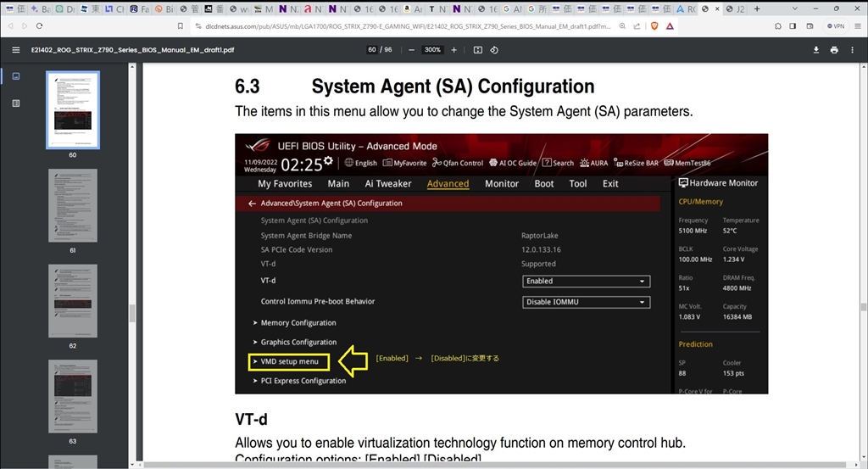Show the thumbnails view in the sidebar
Screen dimensions: 868x469
pos(15,75)
